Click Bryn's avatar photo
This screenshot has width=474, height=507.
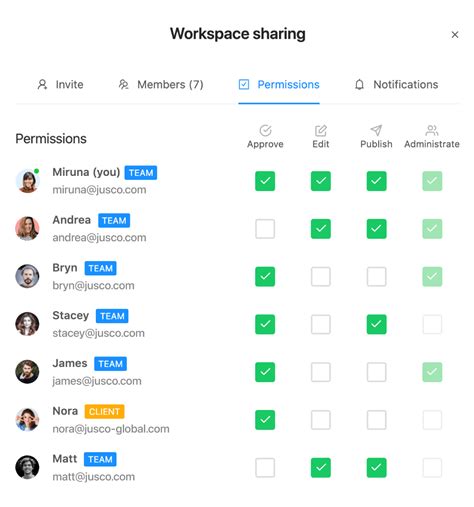pos(27,276)
